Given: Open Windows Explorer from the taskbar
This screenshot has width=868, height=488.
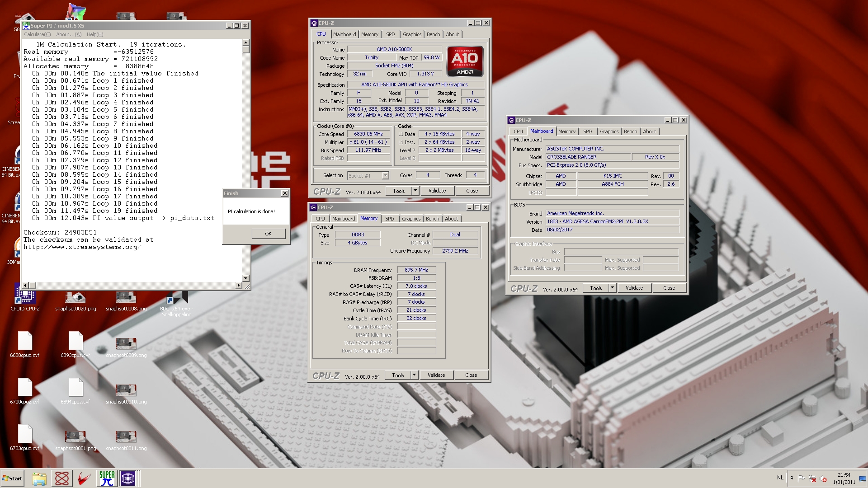Looking at the screenshot, I should click(39, 479).
